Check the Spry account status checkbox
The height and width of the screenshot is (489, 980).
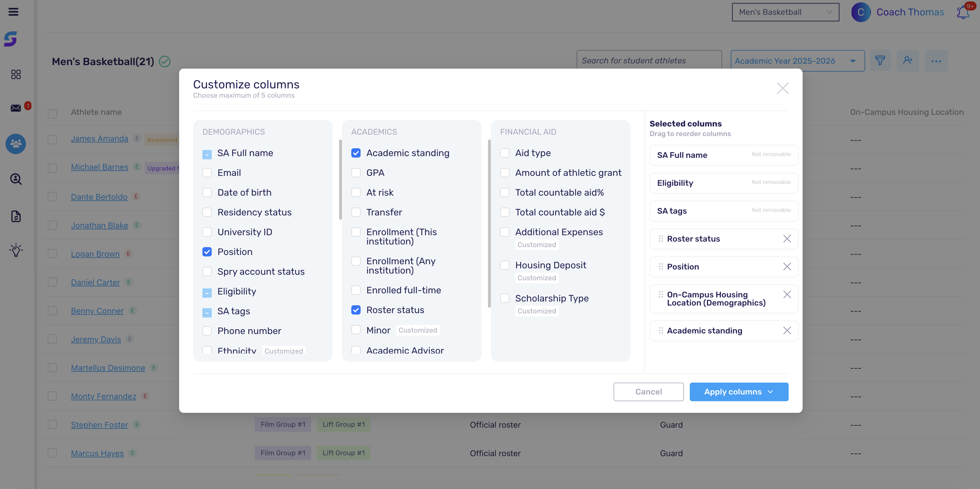point(207,272)
